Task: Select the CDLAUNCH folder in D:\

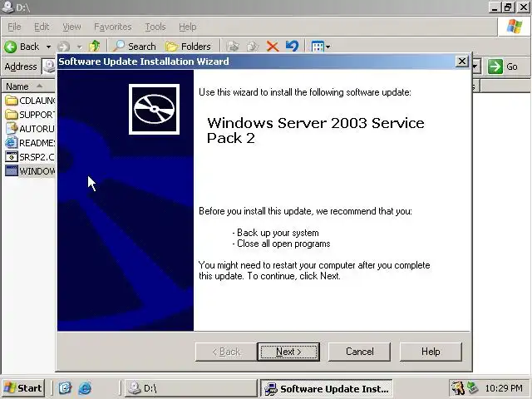Action: (x=31, y=101)
